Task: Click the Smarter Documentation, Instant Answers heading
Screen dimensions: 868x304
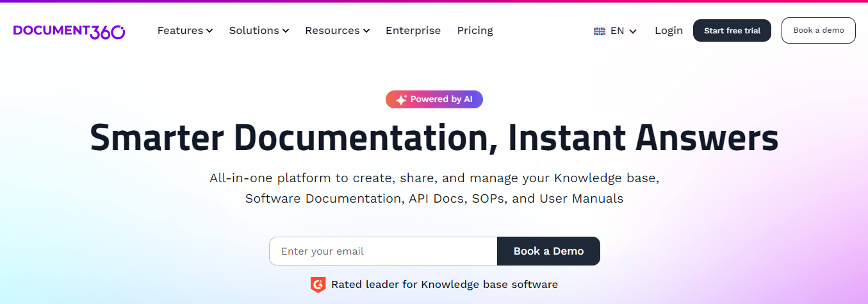Action: click(x=434, y=138)
